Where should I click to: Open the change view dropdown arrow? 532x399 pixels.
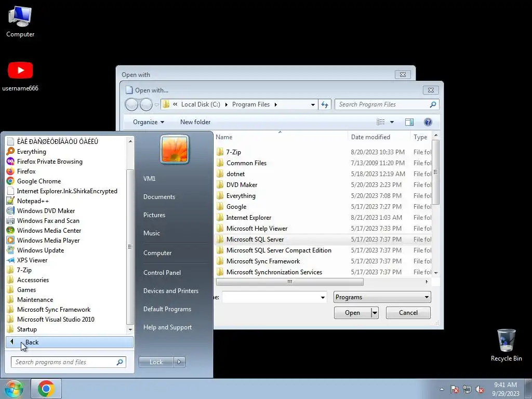pyautogui.click(x=392, y=122)
